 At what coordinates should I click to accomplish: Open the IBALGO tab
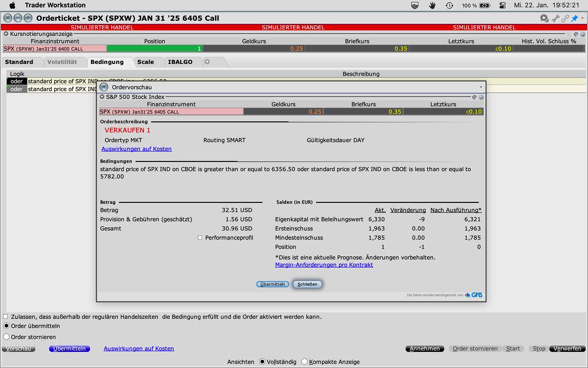tap(180, 62)
